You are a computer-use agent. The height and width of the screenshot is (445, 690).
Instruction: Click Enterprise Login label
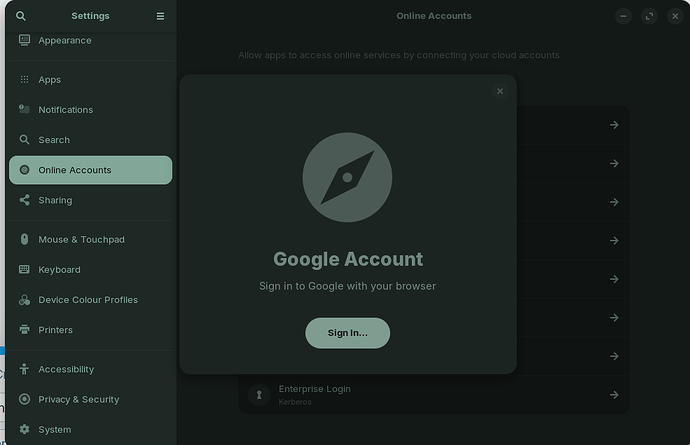314,389
